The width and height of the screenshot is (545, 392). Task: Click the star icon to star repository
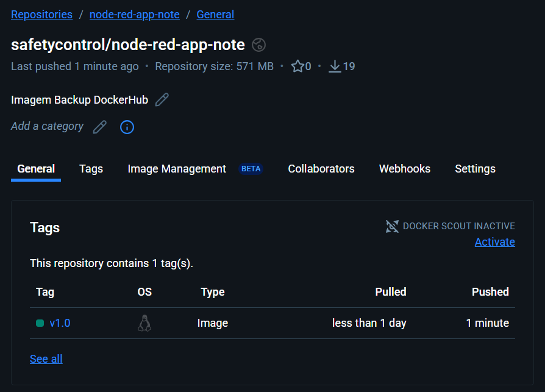pos(297,66)
